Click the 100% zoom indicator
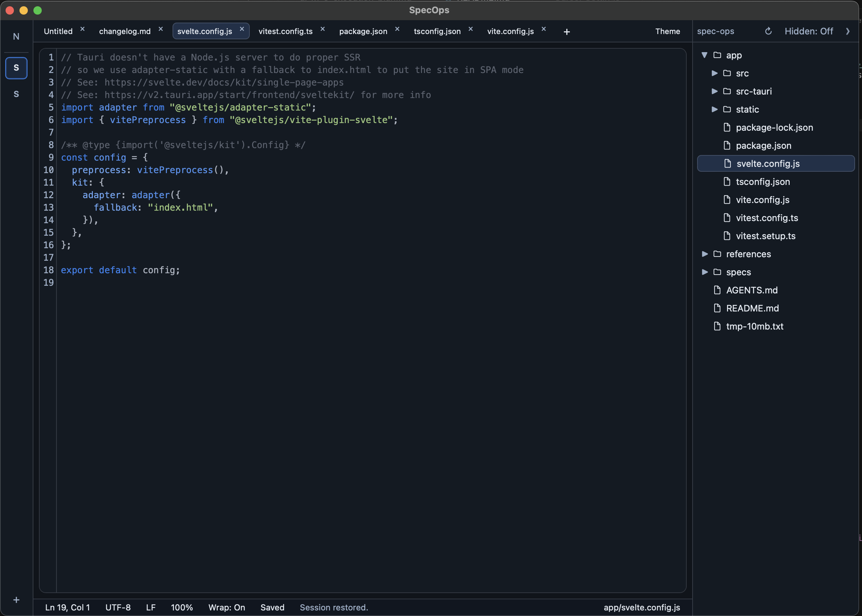862x616 pixels. pyautogui.click(x=182, y=607)
